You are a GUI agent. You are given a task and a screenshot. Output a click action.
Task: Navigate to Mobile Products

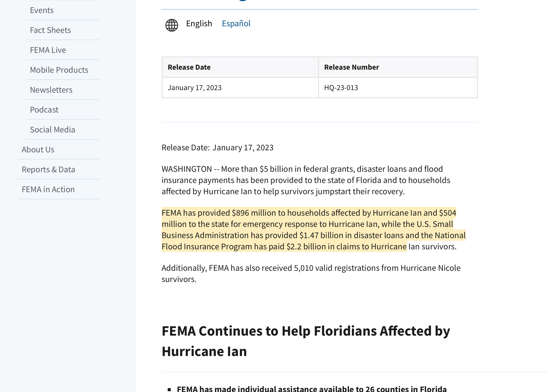[x=59, y=70]
